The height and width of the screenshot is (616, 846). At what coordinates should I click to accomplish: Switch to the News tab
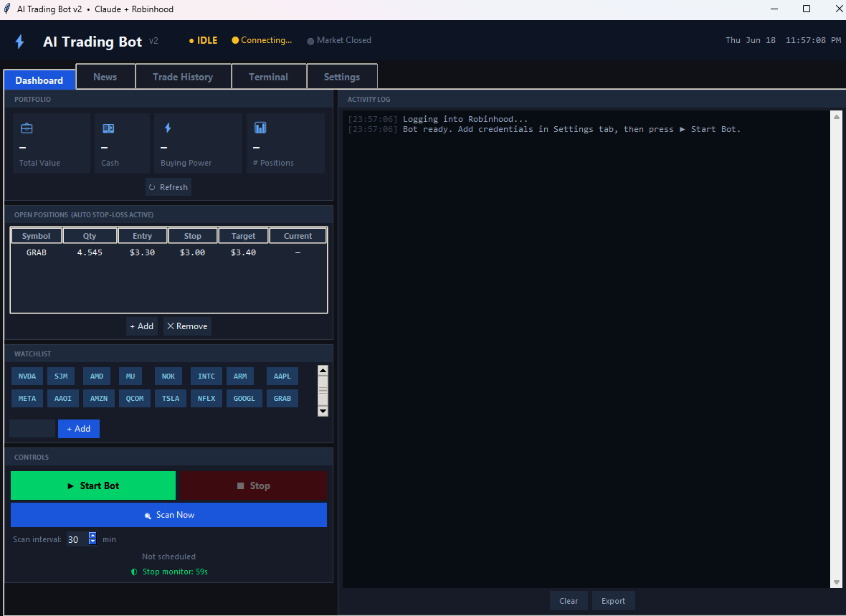point(105,77)
